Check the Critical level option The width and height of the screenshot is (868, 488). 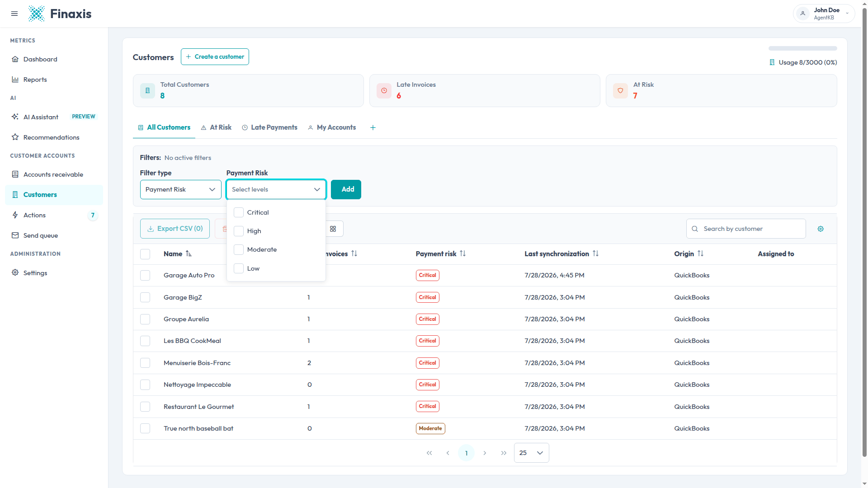point(239,212)
